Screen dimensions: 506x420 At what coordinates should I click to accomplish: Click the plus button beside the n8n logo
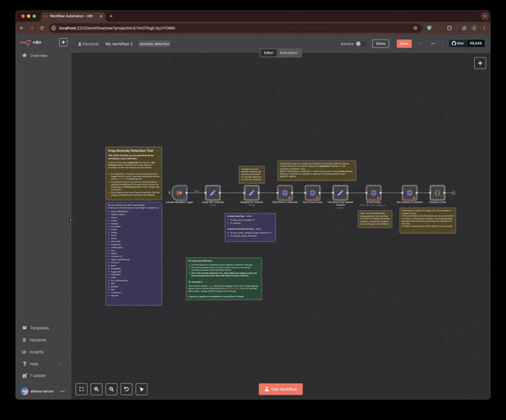pyautogui.click(x=63, y=42)
